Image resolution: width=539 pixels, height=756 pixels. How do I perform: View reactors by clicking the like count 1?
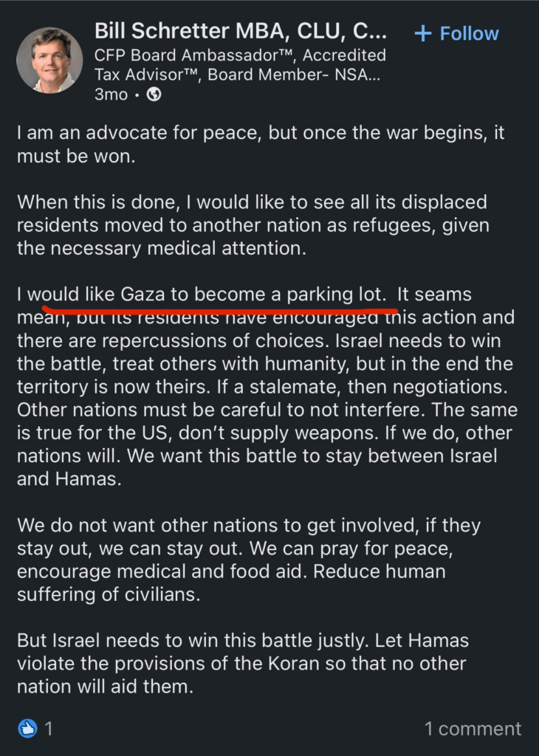coord(49,729)
